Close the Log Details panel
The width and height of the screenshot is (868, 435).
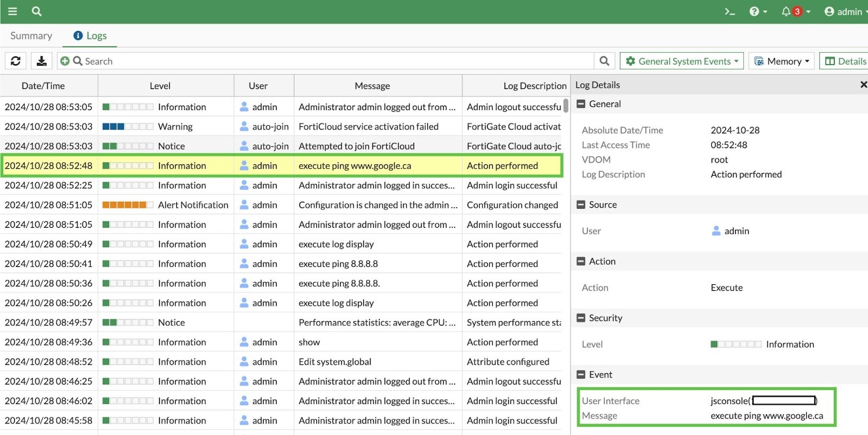coord(863,85)
